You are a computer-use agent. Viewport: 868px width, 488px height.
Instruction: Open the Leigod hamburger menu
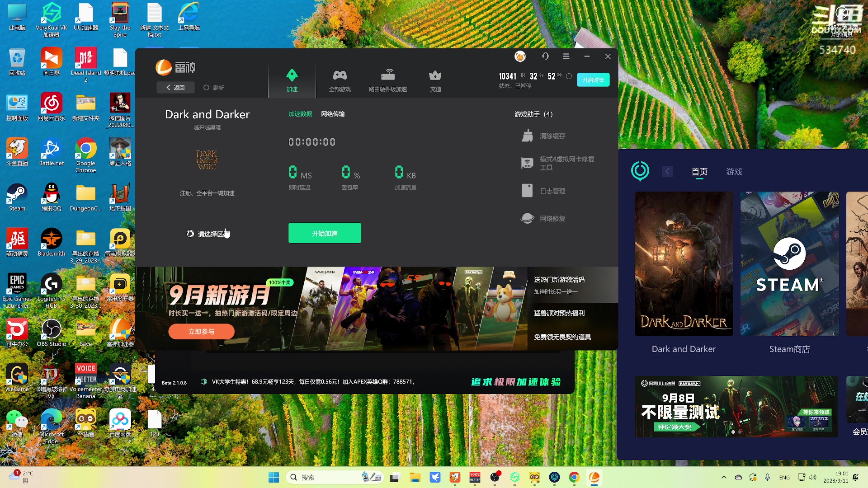(x=566, y=56)
